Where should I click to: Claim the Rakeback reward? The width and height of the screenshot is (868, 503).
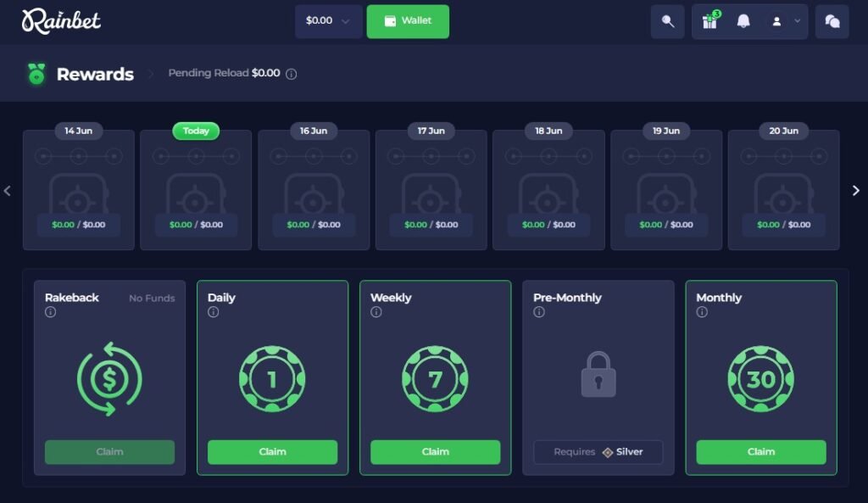pos(109,452)
